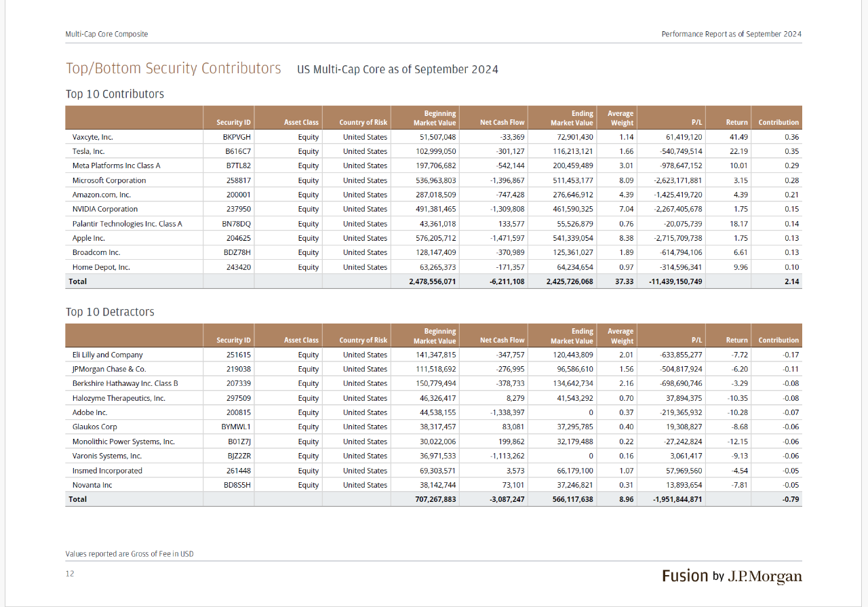Click security ID "BN78DQ" for Palantir

click(x=236, y=224)
